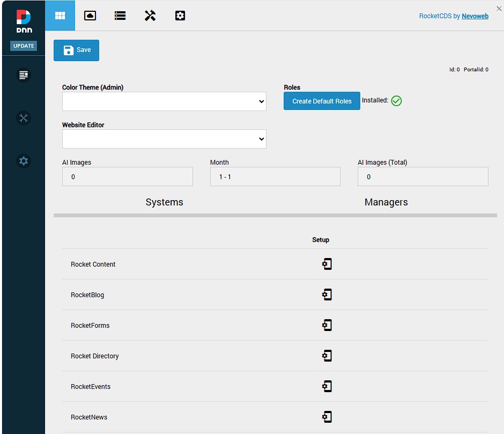Open the Settings gear in DNN sidebar
Screen dimensions: 504x434
point(24,161)
